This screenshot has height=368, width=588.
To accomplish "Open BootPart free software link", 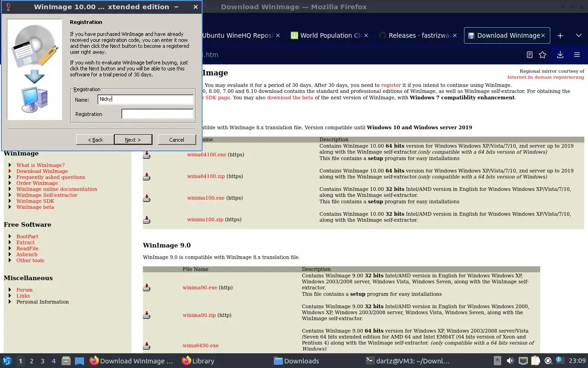I will tap(27, 236).
